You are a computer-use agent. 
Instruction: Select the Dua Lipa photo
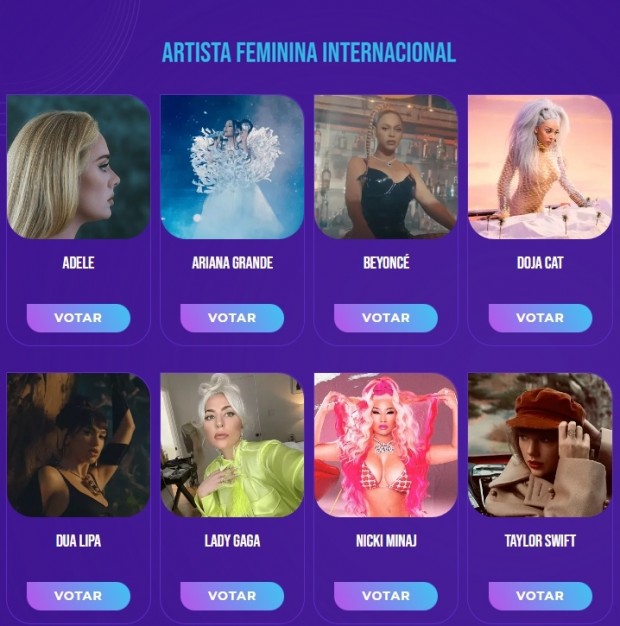pyautogui.click(x=78, y=445)
